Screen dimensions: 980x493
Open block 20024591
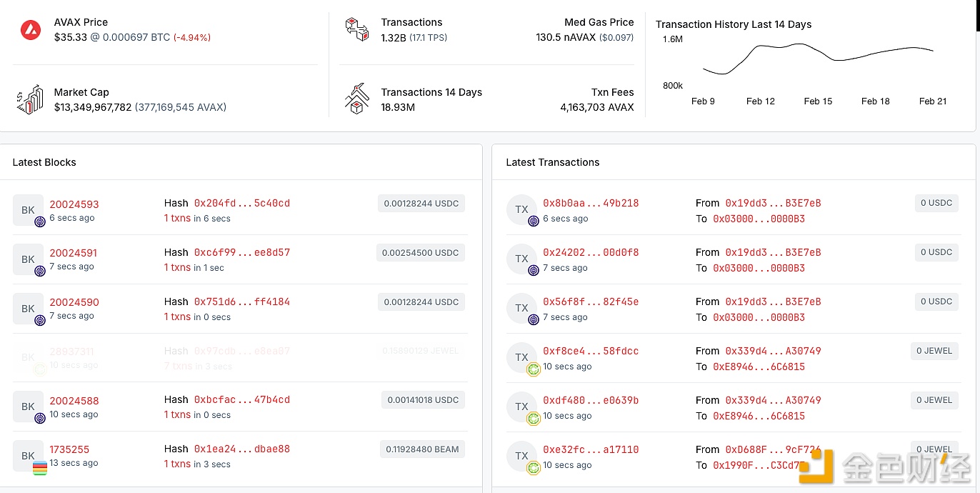coord(74,253)
